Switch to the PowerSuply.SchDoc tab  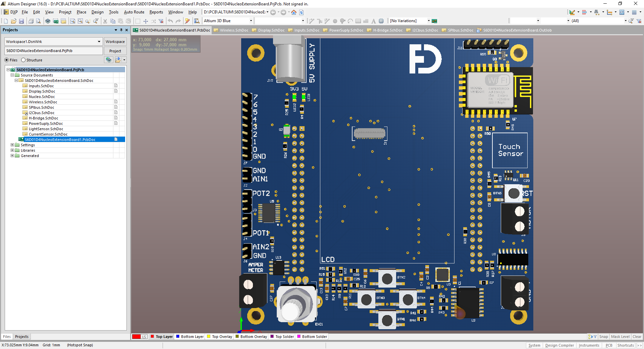[x=343, y=30]
